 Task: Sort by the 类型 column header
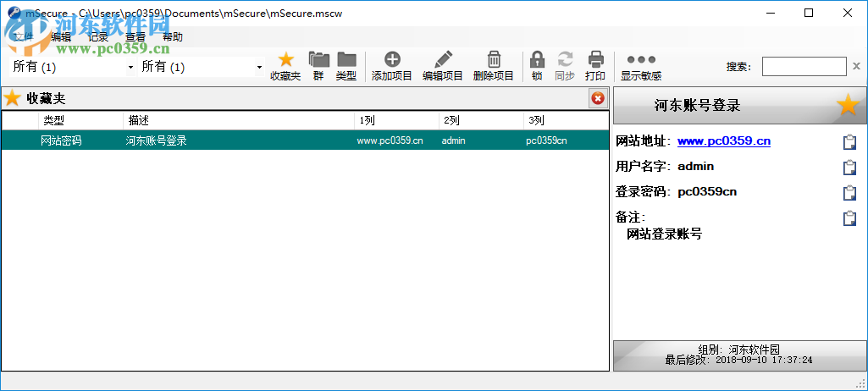tap(80, 120)
